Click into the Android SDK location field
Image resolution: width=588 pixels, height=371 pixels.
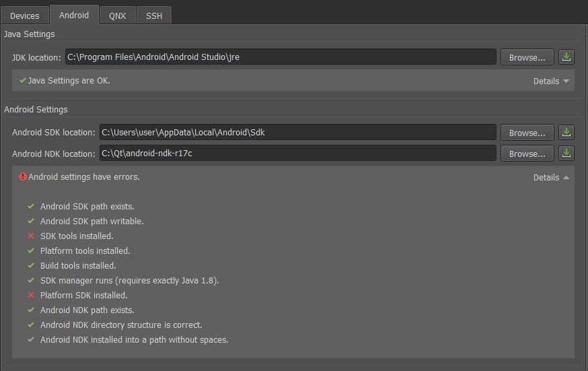(x=298, y=132)
